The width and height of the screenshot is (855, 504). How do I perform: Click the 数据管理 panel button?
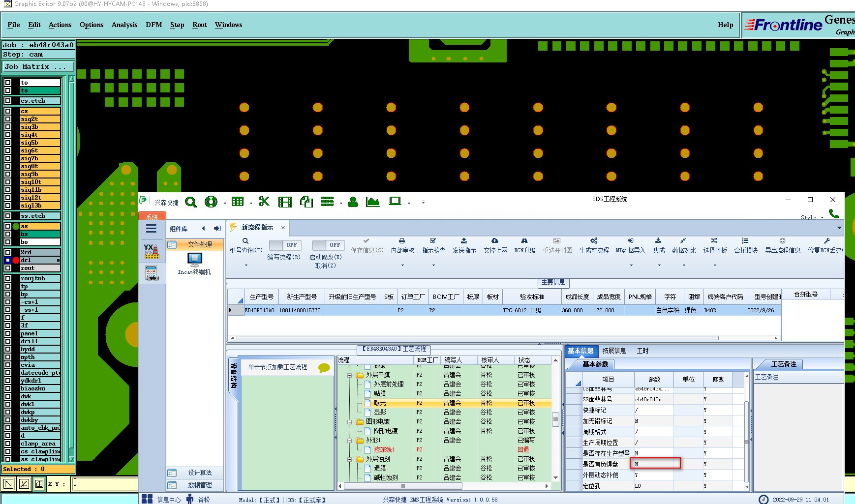tap(195, 485)
